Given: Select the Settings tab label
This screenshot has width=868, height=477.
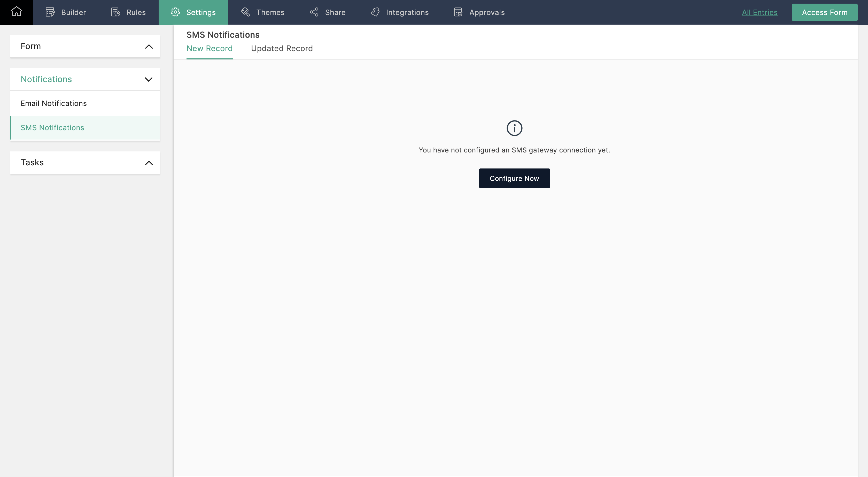Looking at the screenshot, I should (x=201, y=12).
